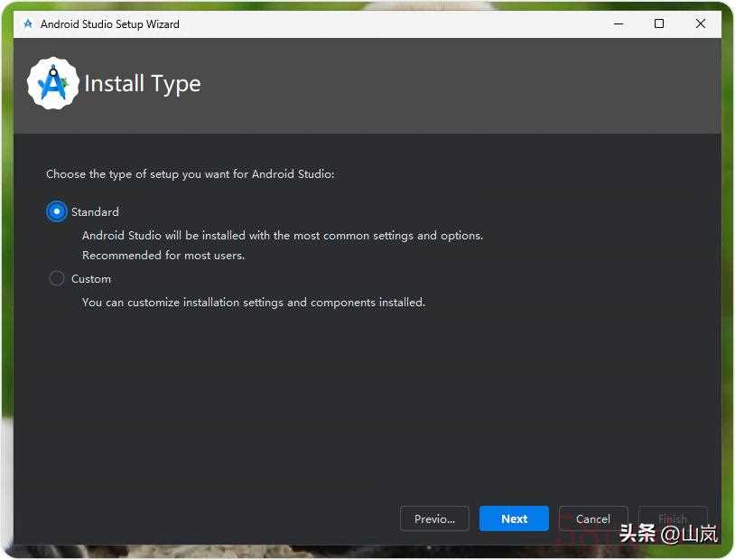Click the 'Recommended for most users' line
Image resolution: width=735 pixels, height=560 pixels.
click(163, 256)
